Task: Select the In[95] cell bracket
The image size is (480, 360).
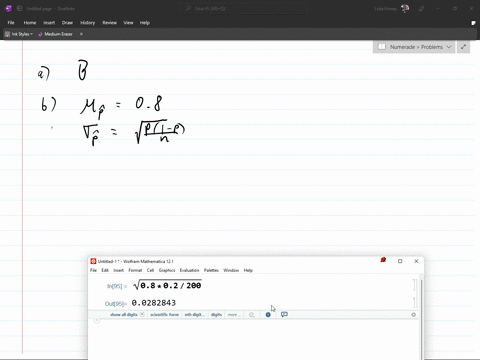Action: click(x=415, y=285)
